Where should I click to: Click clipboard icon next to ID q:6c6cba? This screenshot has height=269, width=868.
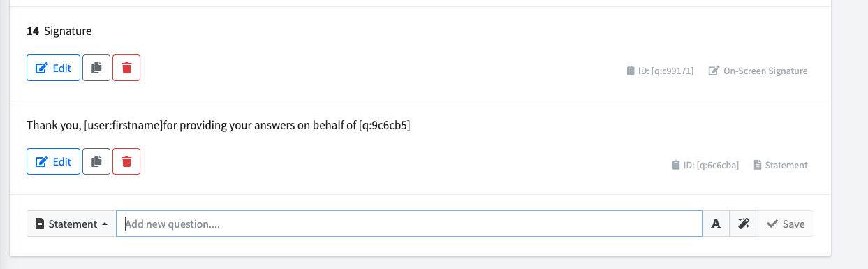(x=676, y=166)
